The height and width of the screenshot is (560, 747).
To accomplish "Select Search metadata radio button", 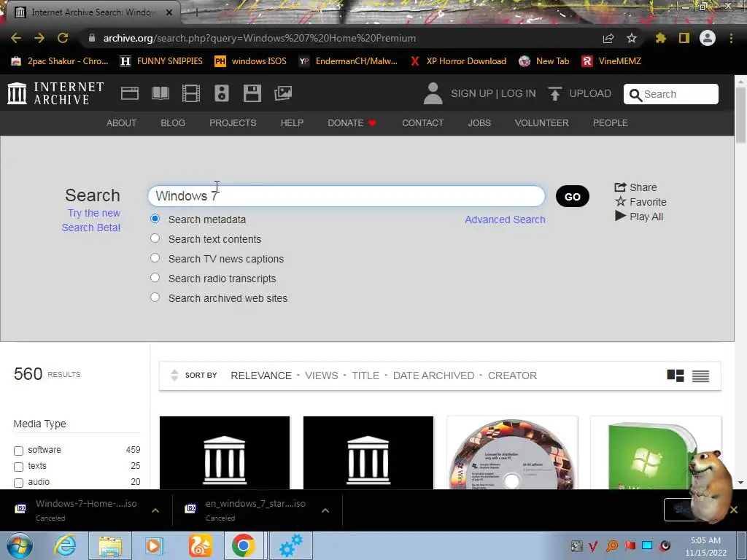I will pyautogui.click(x=155, y=219).
